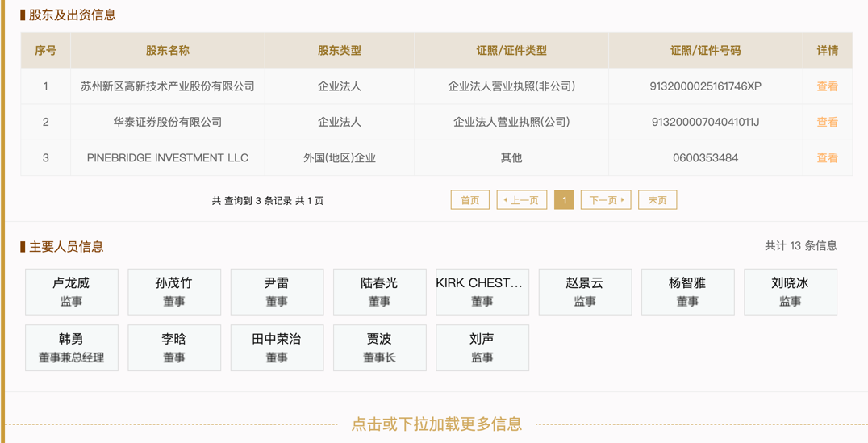The width and height of the screenshot is (868, 443).
Task: Open the 陆春光 director card
Action: tap(379, 291)
